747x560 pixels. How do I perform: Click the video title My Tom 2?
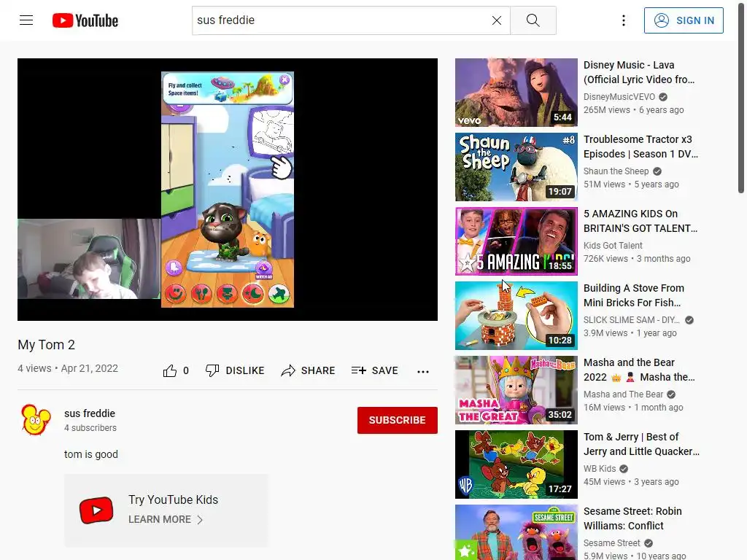tap(46, 345)
